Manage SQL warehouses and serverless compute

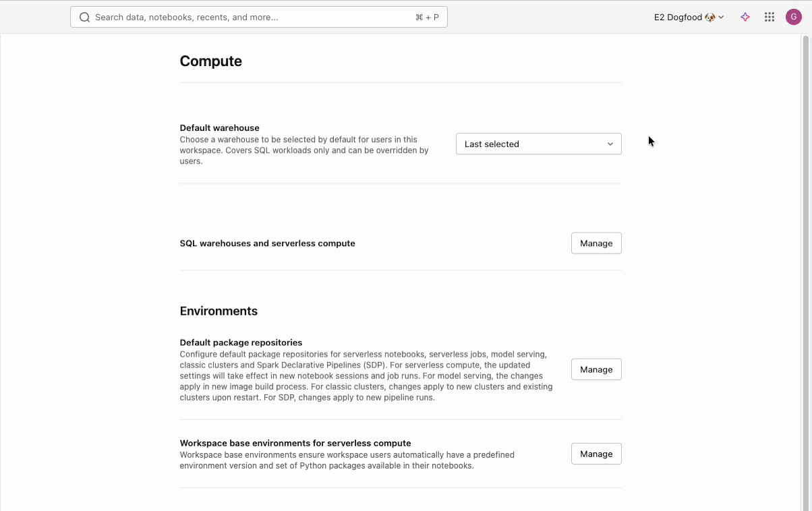pos(596,243)
